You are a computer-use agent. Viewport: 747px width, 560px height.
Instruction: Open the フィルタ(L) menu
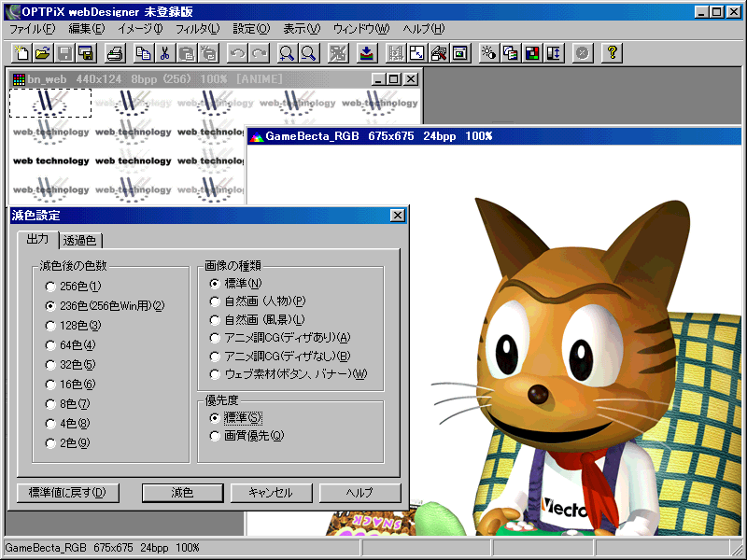coord(197,29)
